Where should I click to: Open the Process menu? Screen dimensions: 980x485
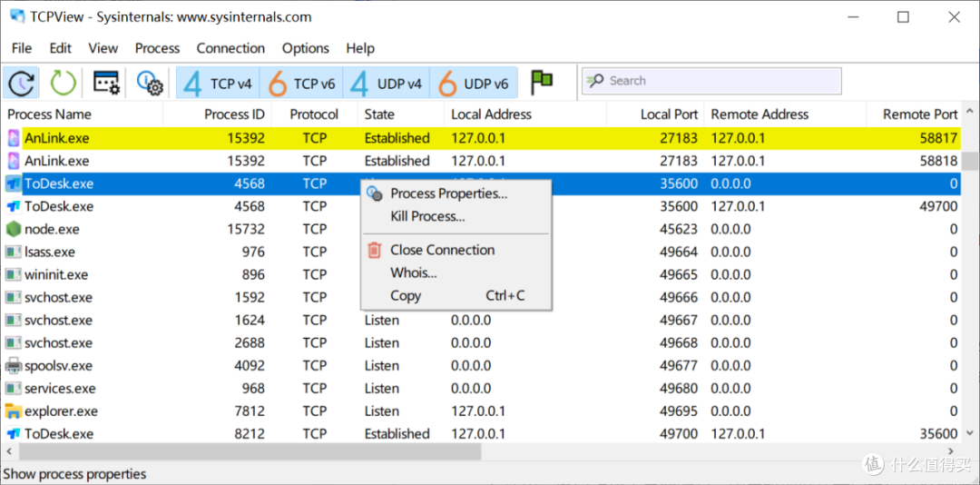click(157, 48)
